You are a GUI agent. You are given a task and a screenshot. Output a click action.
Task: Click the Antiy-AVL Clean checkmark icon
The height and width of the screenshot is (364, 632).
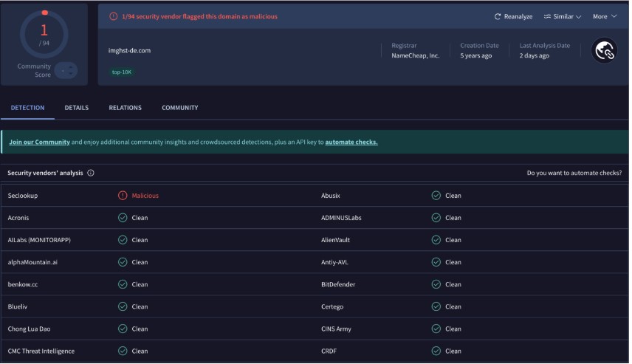438,262
